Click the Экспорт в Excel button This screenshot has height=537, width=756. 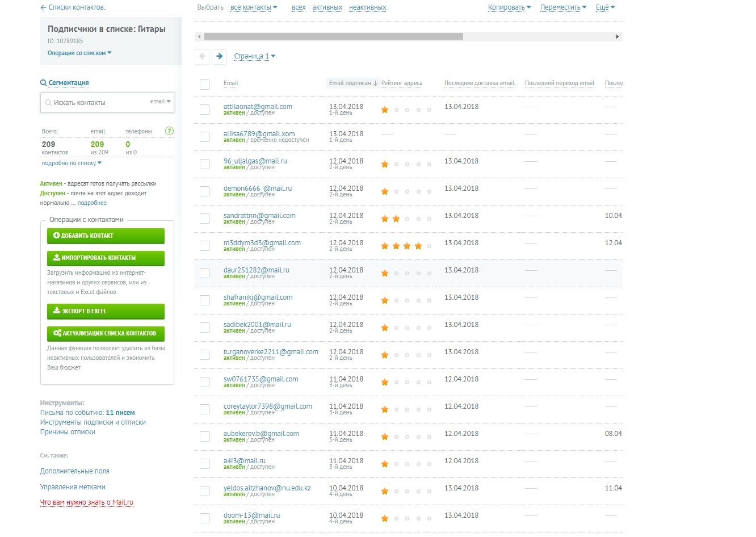106,311
